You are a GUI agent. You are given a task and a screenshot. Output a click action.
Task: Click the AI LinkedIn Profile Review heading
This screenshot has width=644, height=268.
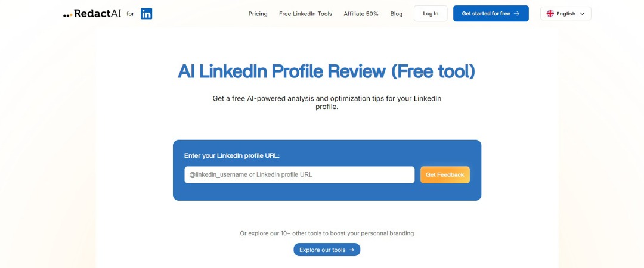[x=327, y=71]
